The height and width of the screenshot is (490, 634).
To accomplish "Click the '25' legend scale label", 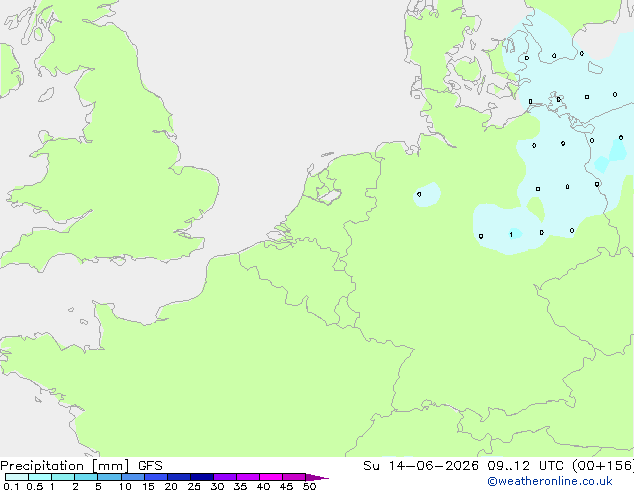I will click(x=194, y=486).
